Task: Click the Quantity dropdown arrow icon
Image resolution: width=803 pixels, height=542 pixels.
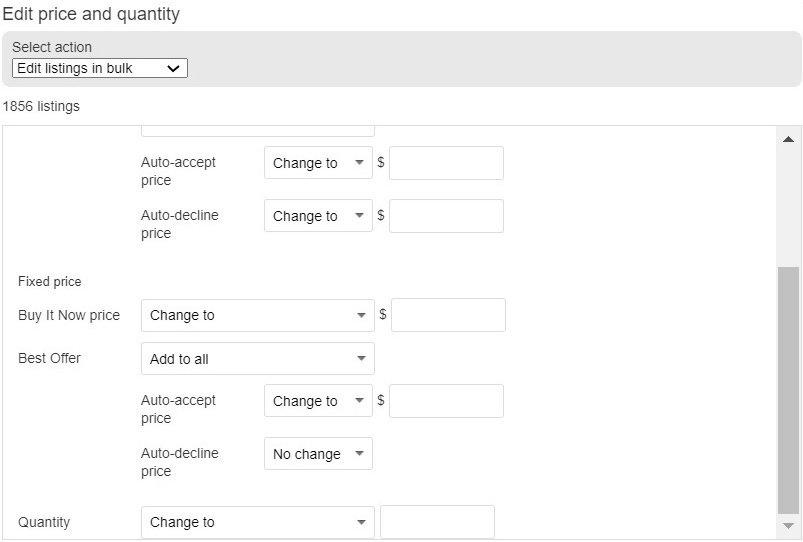Action: click(361, 522)
